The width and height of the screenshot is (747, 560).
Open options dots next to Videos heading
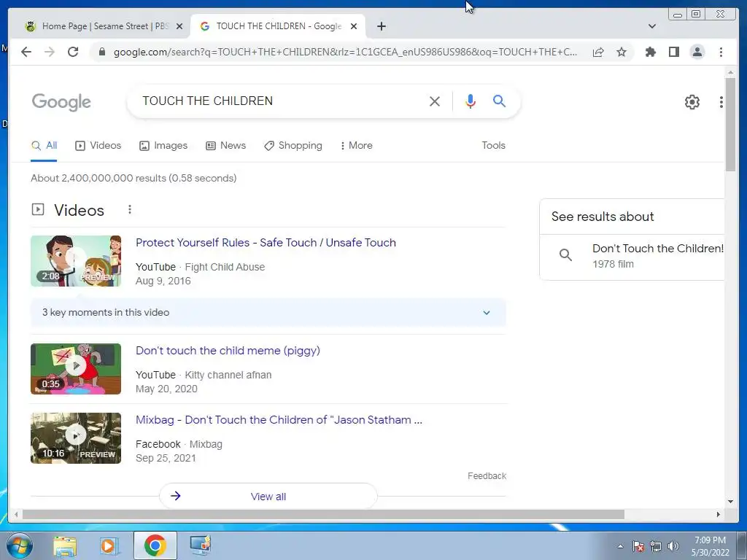(x=130, y=209)
